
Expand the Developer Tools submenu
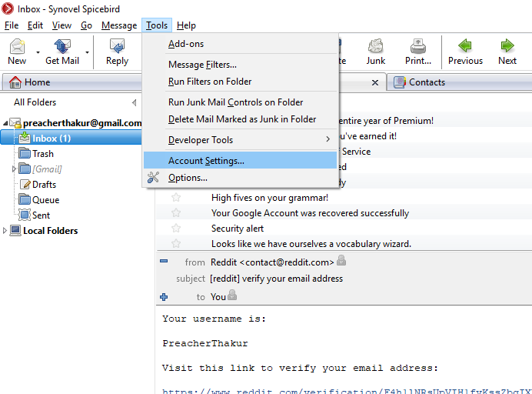[x=240, y=140]
